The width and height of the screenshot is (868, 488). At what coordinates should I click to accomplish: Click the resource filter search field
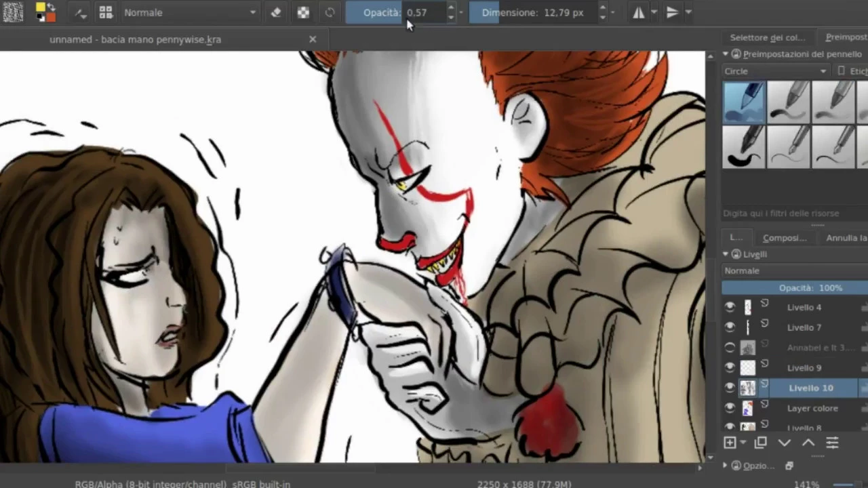click(794, 213)
